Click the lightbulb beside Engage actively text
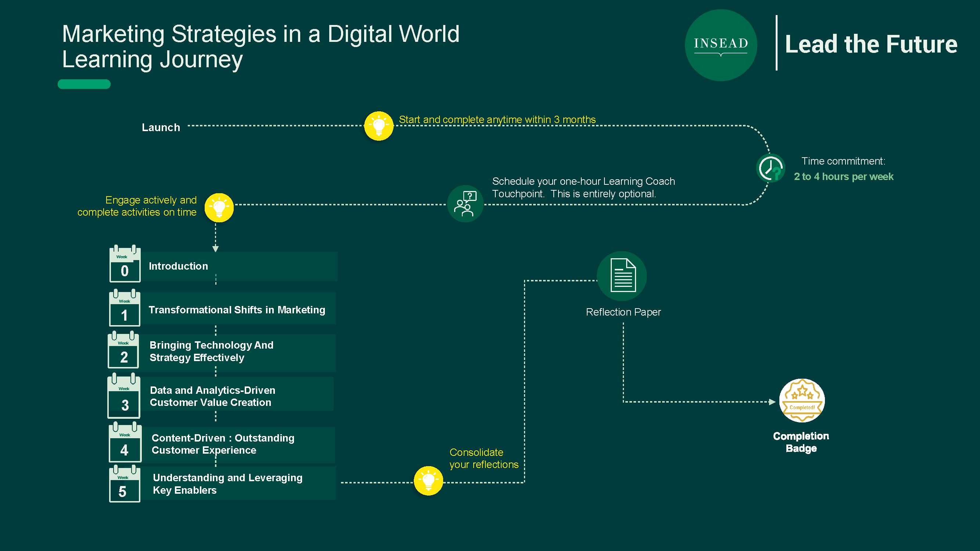 click(x=219, y=208)
